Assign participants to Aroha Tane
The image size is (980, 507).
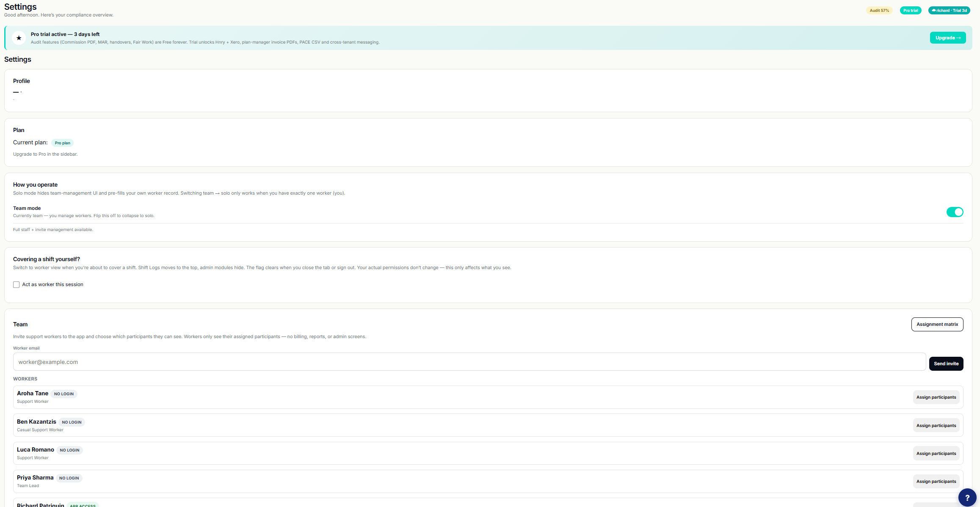click(x=936, y=397)
